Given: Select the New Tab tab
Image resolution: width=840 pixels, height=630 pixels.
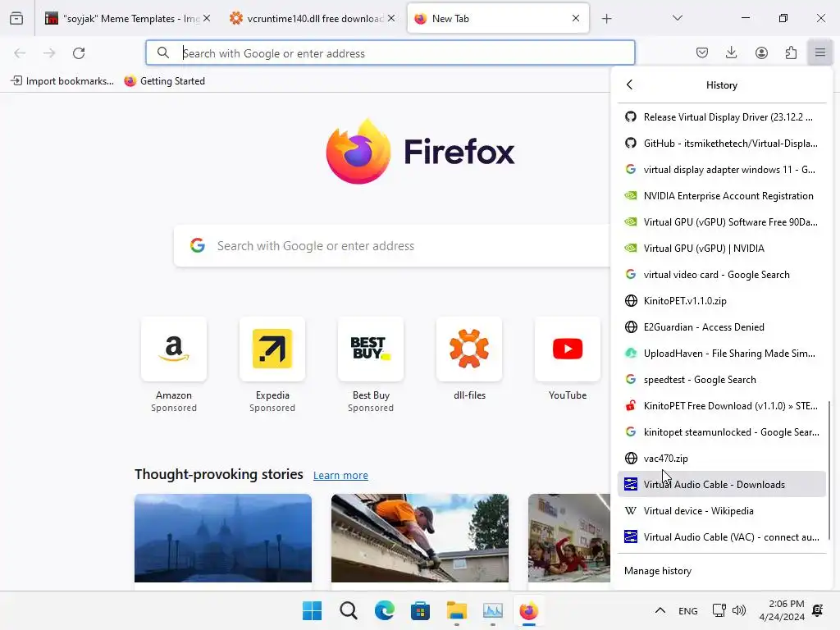Looking at the screenshot, I should (498, 19).
